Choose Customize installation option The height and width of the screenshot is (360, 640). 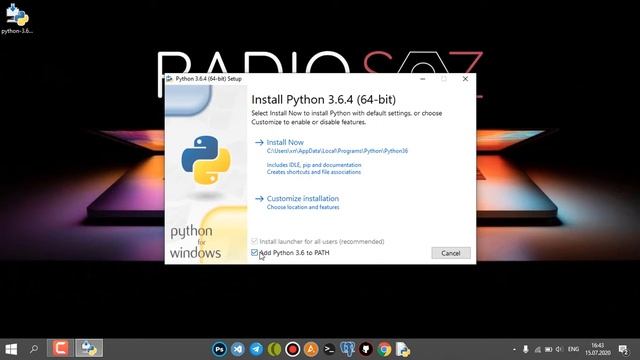(302, 198)
